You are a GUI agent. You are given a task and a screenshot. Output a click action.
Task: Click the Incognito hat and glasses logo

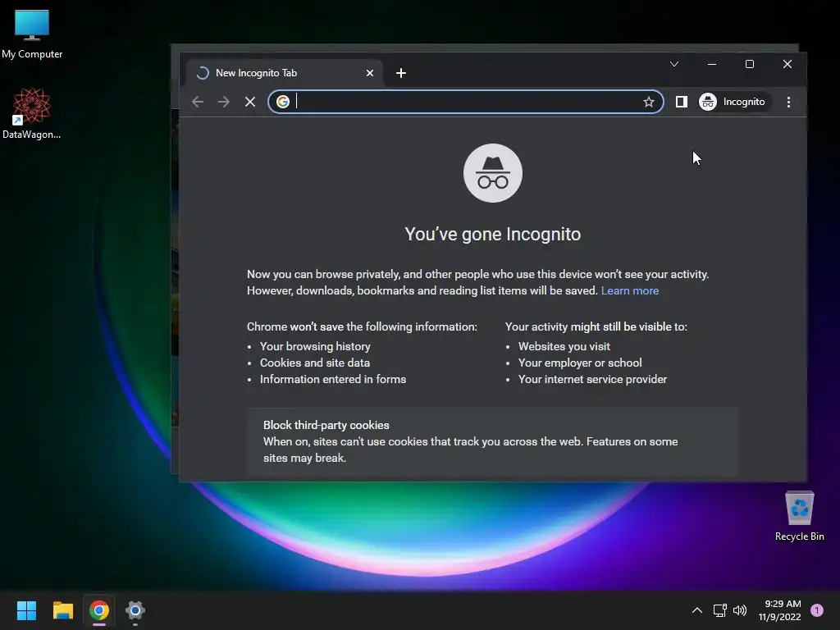[493, 173]
